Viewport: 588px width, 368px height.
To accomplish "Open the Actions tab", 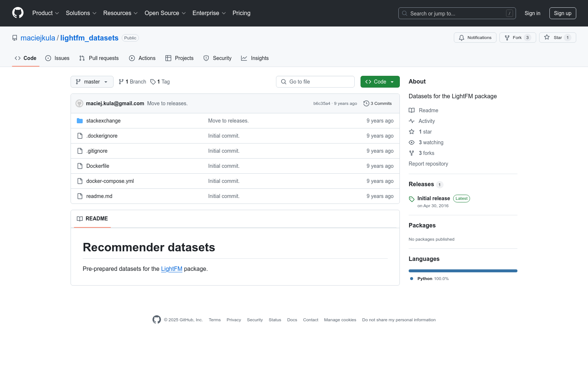I will point(142,58).
